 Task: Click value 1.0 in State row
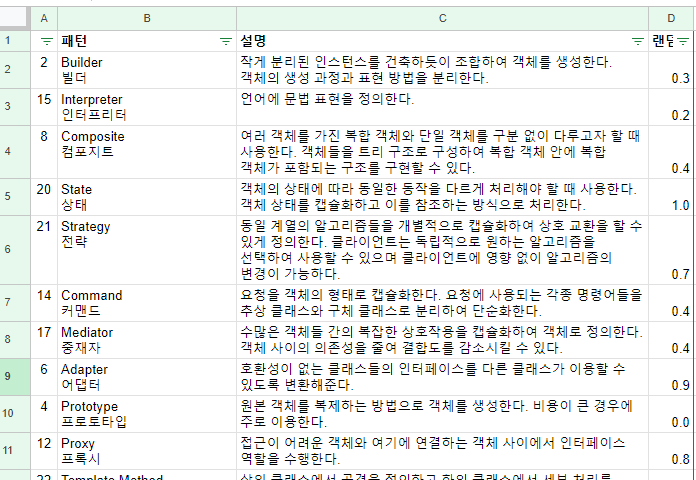pos(671,197)
